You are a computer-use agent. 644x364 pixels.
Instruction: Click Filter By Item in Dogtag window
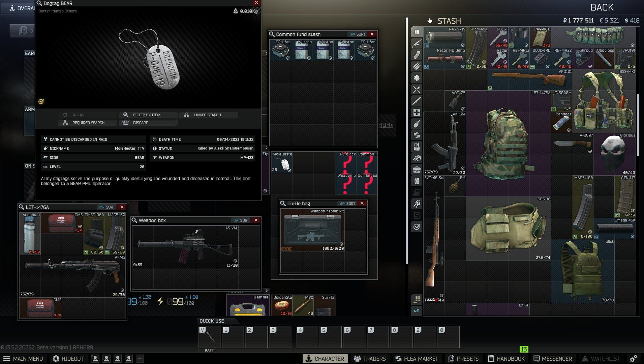pyautogui.click(x=148, y=115)
